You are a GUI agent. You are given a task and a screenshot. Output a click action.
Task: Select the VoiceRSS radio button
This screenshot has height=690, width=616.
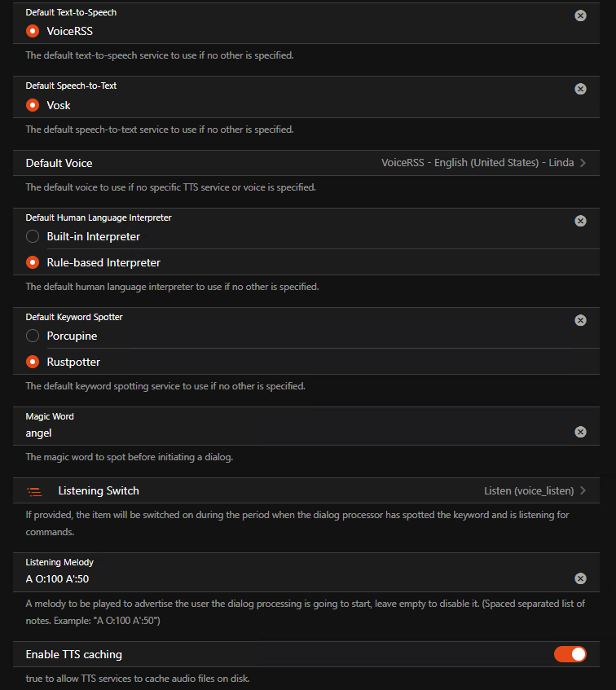[x=33, y=31]
